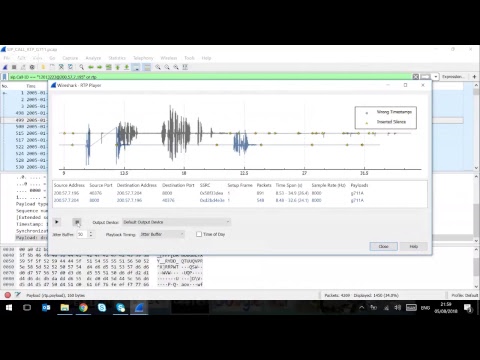The width and height of the screenshot is (480, 360).
Task: Open the Windows Start menu
Action: tap(9, 308)
